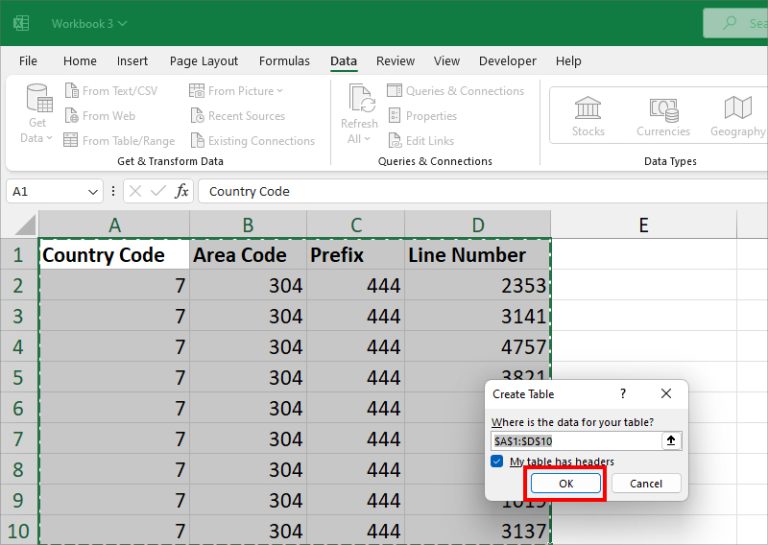Switch to the Page Layout tab
768x545 pixels.
pyautogui.click(x=204, y=61)
